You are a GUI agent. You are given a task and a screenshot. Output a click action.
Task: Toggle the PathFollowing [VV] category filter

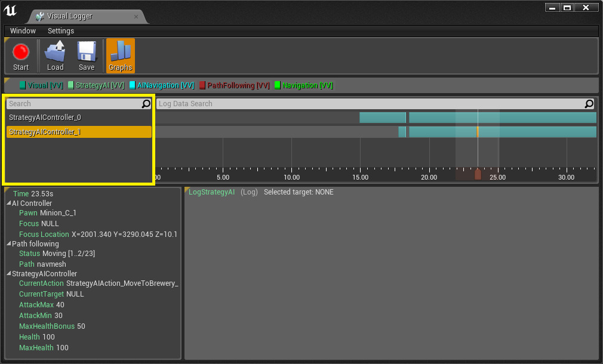(x=235, y=85)
